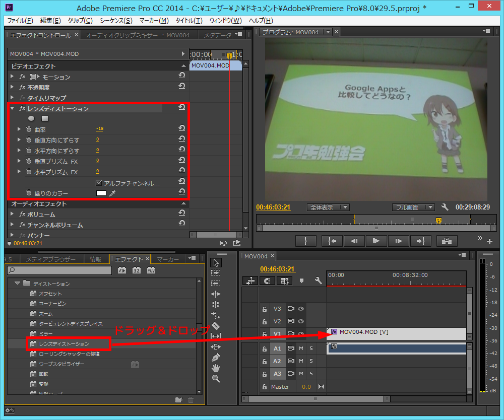The width and height of the screenshot is (504, 420).
Task: Click the effects search field
Action: pyautogui.click(x=59, y=270)
